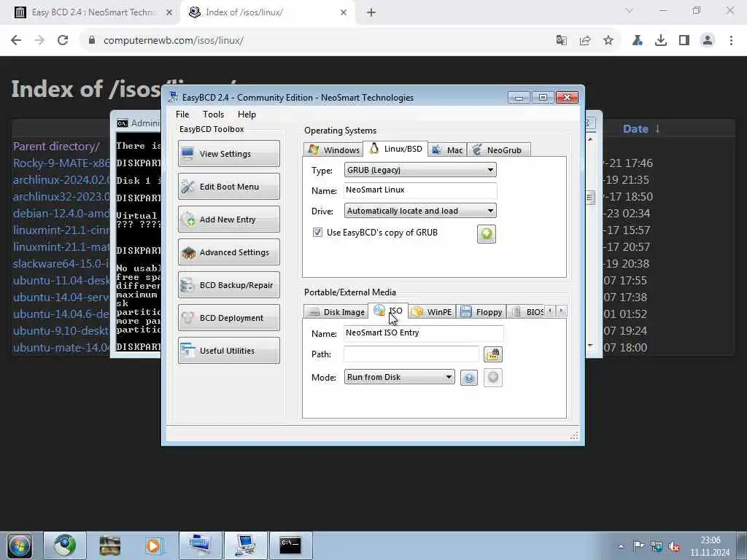Open the browser profile icon
The image size is (747, 560).
coord(708,41)
